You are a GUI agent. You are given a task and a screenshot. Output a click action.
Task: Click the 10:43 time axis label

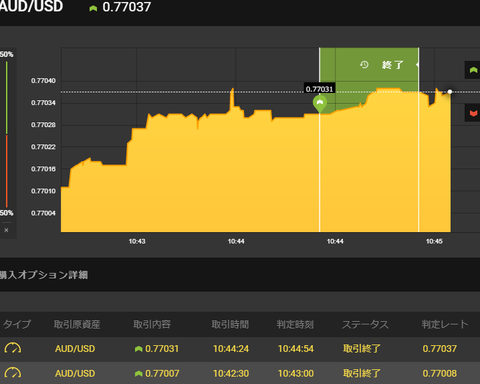[137, 241]
